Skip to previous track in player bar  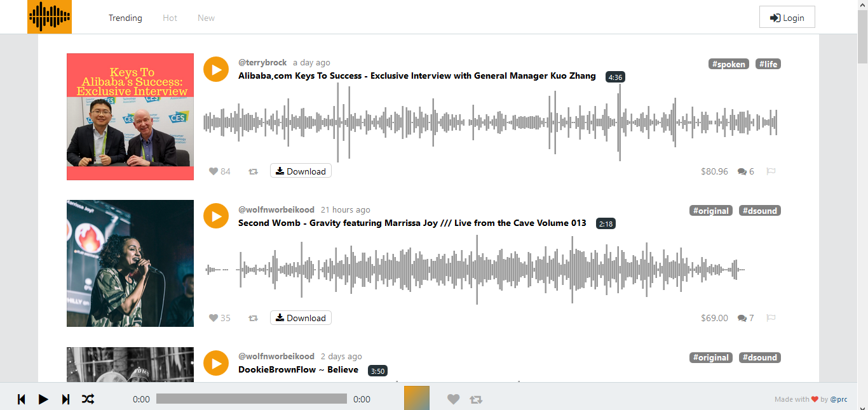pyautogui.click(x=21, y=399)
